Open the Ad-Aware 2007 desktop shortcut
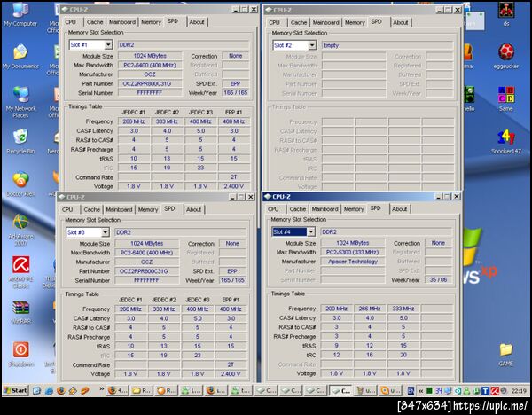The width and height of the screenshot is (532, 415). point(20,222)
